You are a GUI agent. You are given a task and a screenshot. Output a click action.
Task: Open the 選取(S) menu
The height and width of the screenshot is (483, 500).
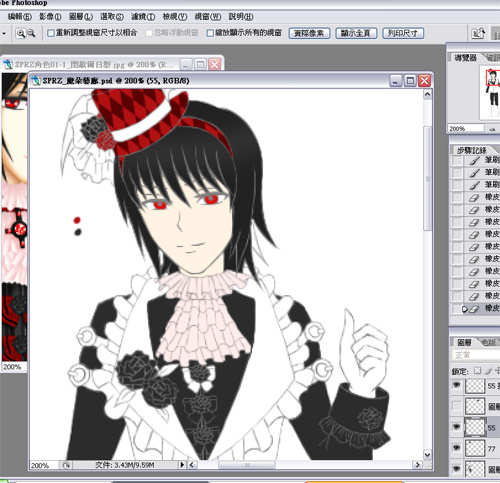[x=112, y=16]
